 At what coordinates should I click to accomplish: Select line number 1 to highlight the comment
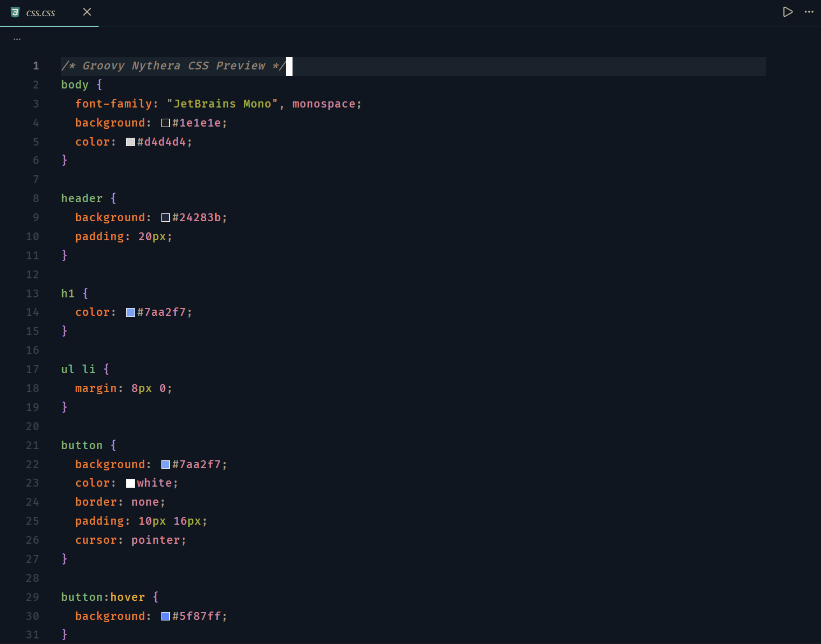[35, 66]
